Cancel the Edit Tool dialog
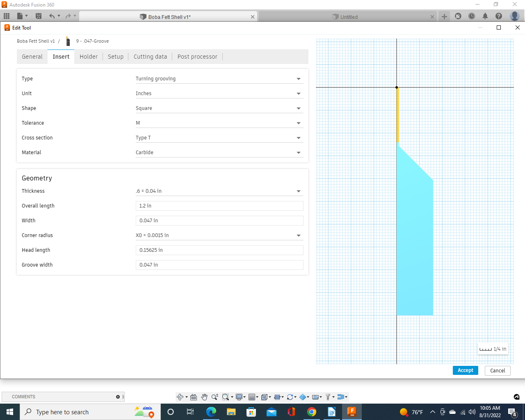The image size is (525, 420). pos(497,370)
